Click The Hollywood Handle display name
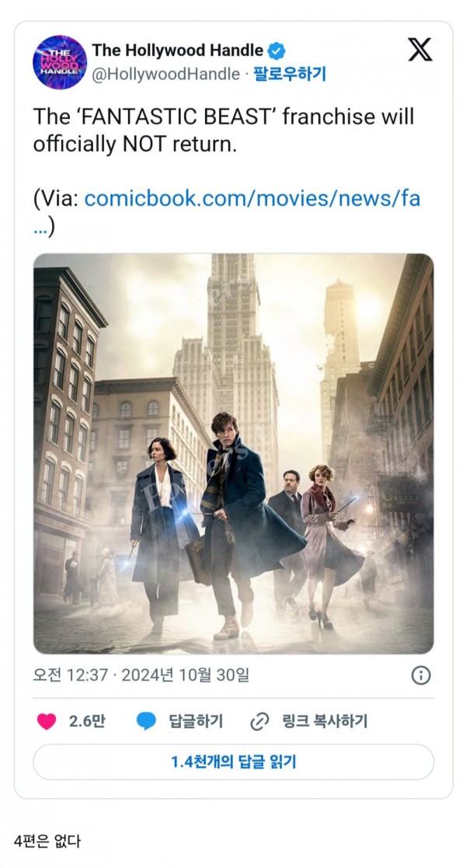Image resolution: width=466 pixels, height=868 pixels. click(178, 51)
